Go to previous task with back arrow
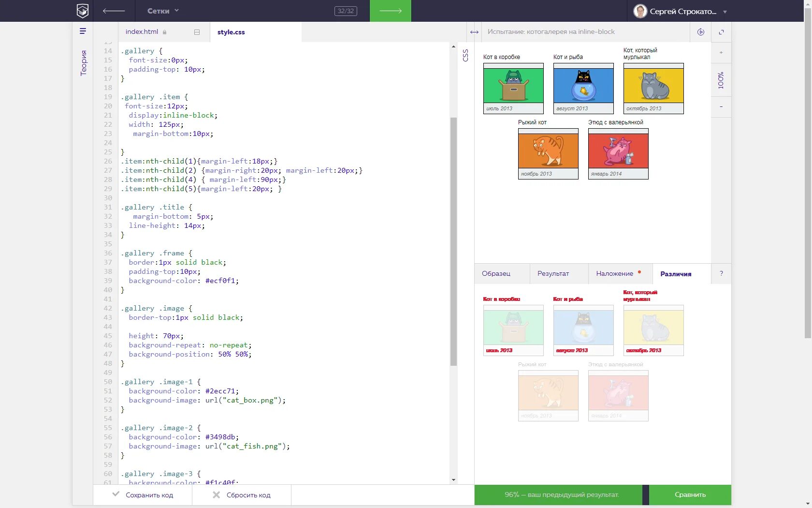 114,11
